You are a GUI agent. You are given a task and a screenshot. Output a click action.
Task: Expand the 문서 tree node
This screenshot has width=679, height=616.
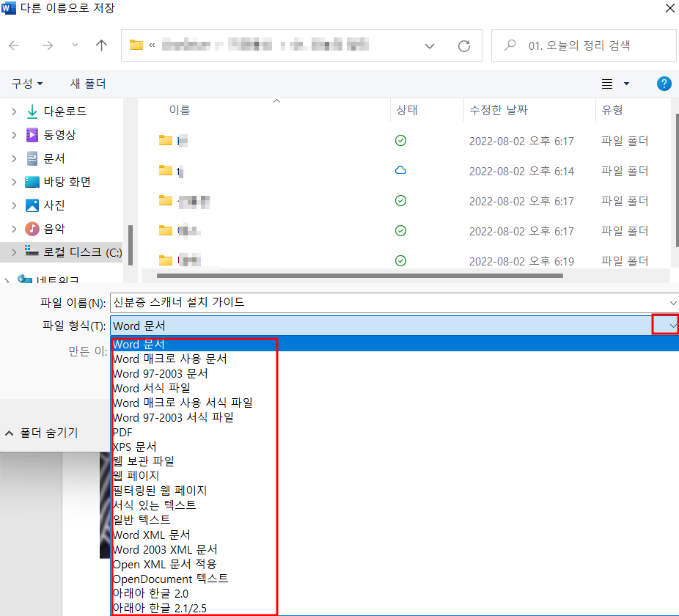point(14,158)
